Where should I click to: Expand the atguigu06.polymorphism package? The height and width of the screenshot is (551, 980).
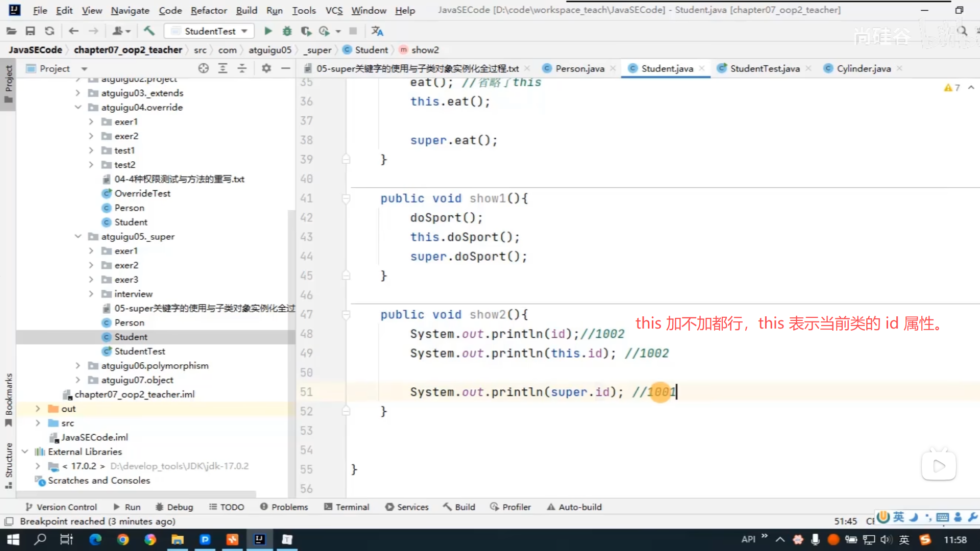[x=78, y=365]
